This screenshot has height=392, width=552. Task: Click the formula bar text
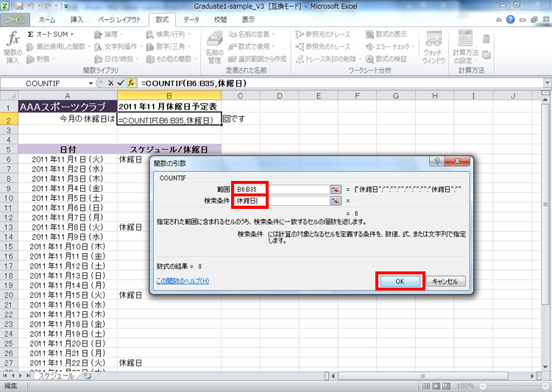coord(194,83)
